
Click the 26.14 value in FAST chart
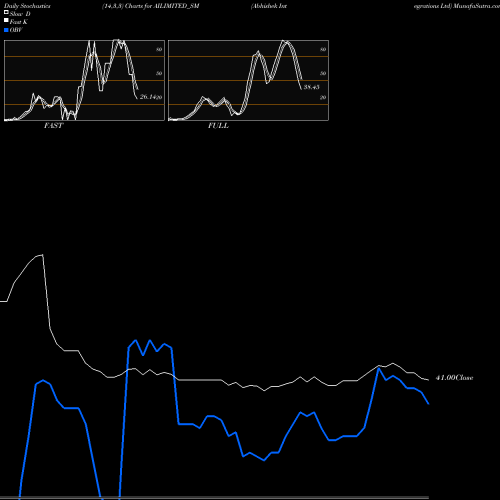click(x=148, y=97)
